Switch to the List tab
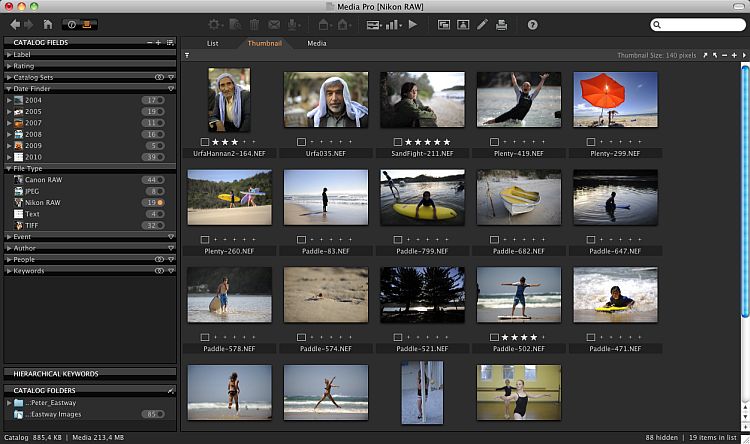Screen dimensions: 750x444 click(x=212, y=44)
